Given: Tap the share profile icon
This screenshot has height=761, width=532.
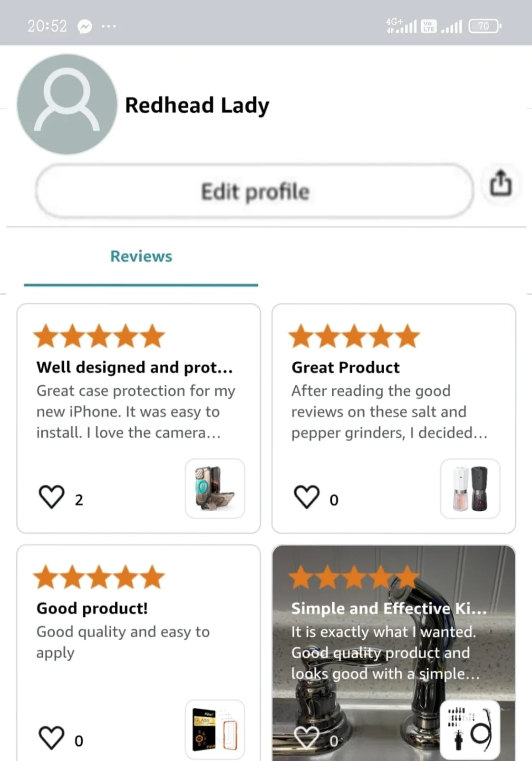Looking at the screenshot, I should (501, 183).
